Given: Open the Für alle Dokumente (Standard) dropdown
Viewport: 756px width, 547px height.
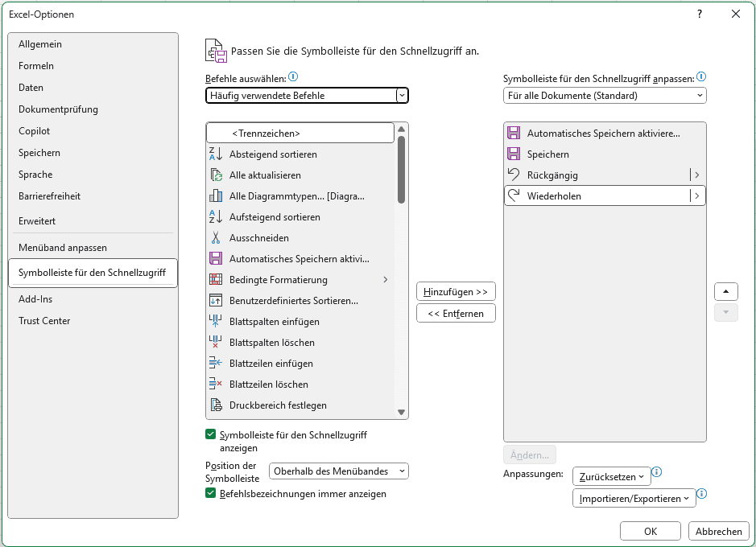Looking at the screenshot, I should click(x=605, y=96).
